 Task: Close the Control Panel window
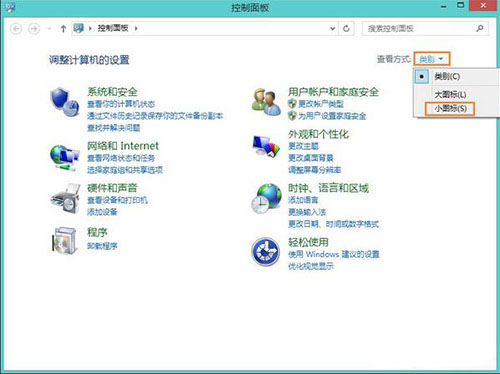pos(484,6)
